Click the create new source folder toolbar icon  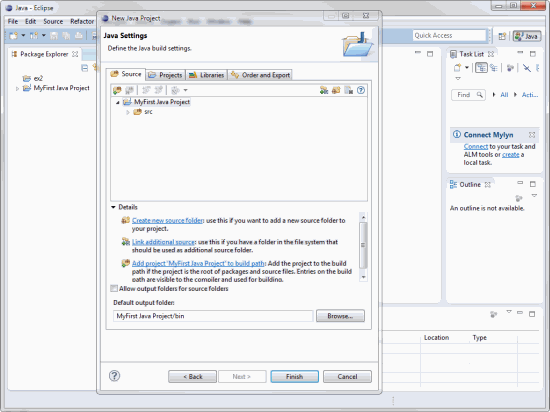pos(336,90)
